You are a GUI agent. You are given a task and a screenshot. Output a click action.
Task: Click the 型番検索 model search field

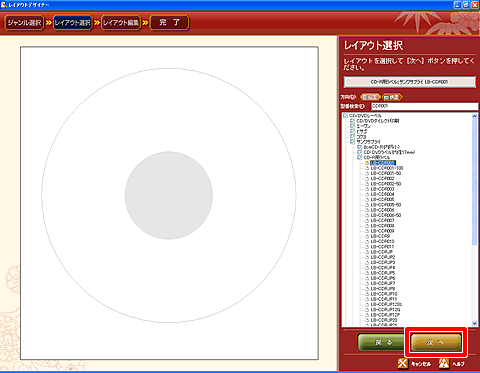click(424, 106)
